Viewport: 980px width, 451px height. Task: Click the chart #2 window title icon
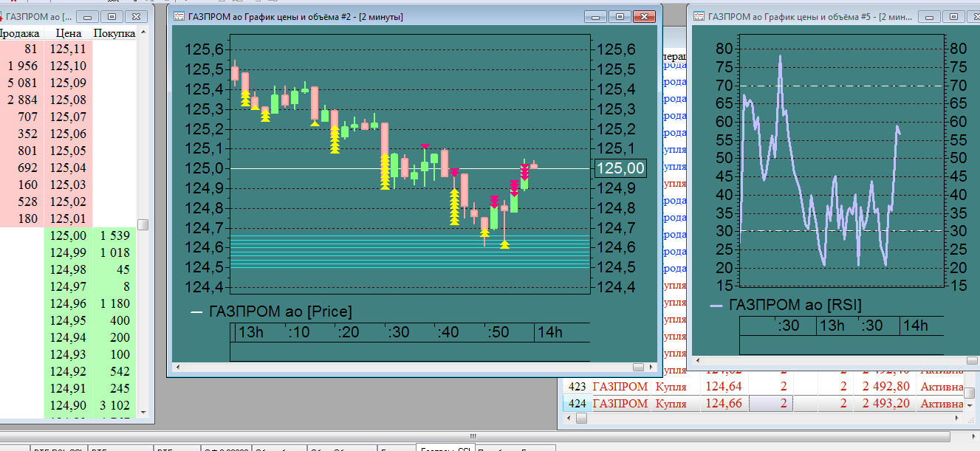click(179, 16)
